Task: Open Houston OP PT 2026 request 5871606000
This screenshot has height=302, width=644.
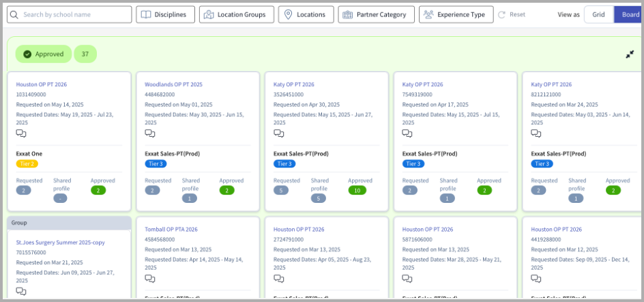Action: (428, 229)
